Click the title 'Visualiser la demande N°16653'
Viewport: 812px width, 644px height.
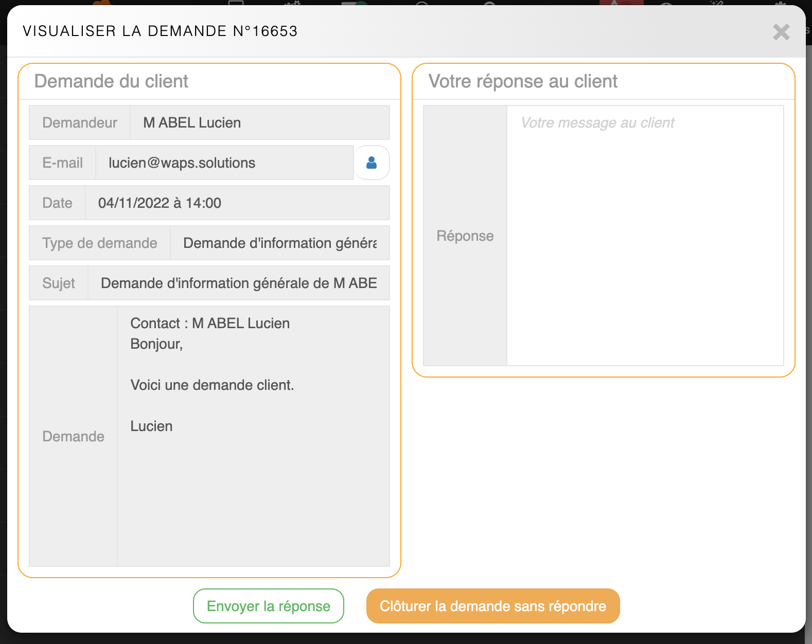point(160,31)
